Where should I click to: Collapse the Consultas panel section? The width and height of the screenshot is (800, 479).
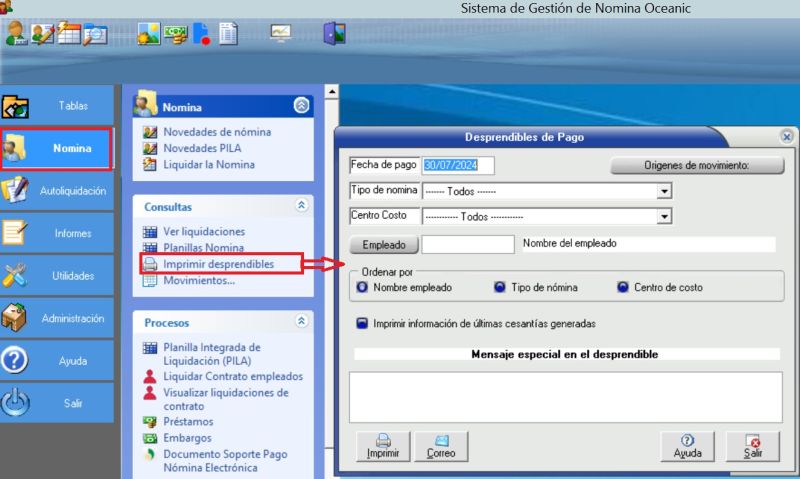click(301, 206)
